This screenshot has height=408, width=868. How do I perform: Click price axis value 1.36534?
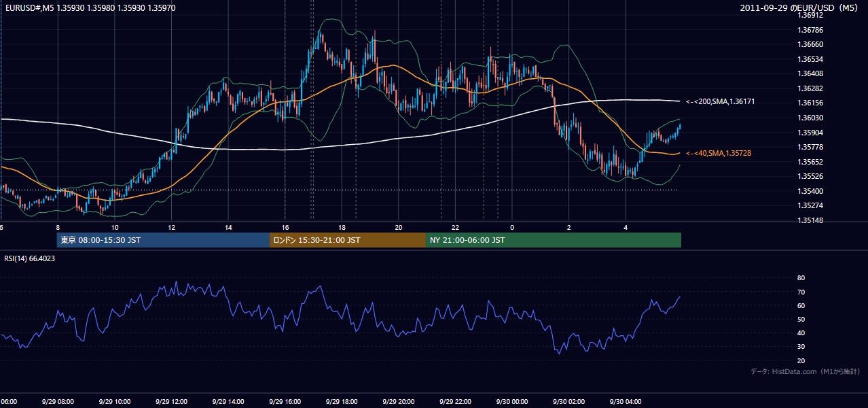coord(810,59)
